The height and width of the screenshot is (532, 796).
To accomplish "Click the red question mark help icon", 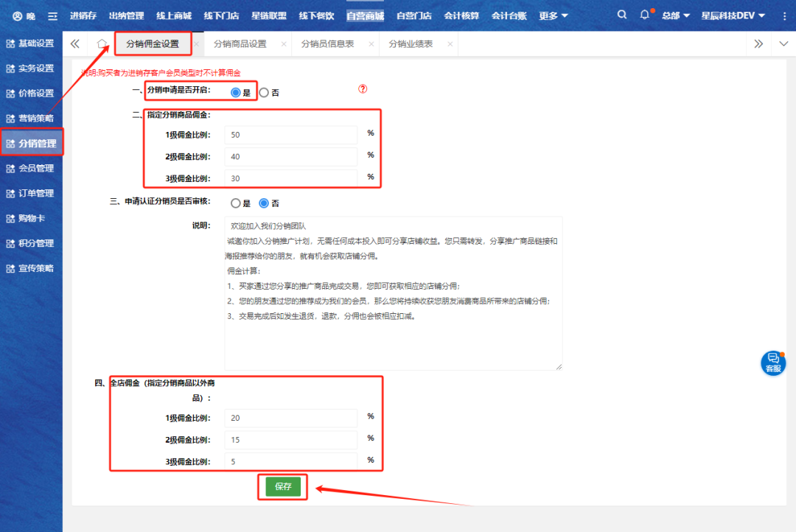I will point(363,89).
